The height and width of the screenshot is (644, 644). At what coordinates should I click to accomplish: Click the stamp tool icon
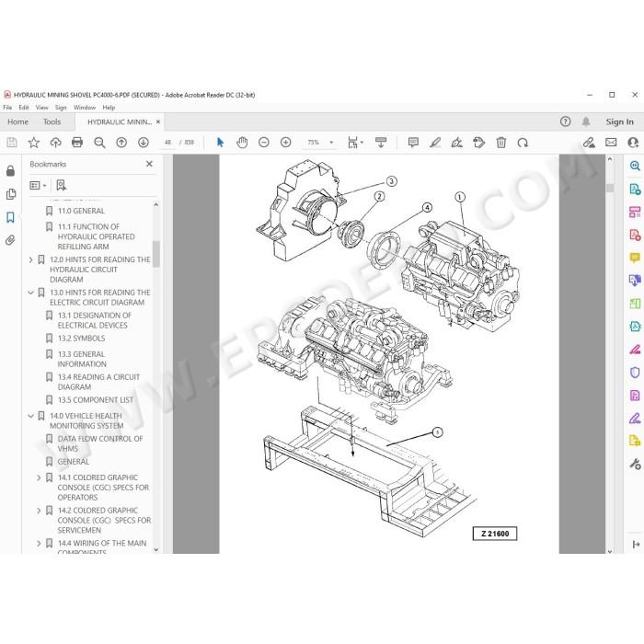point(479,143)
